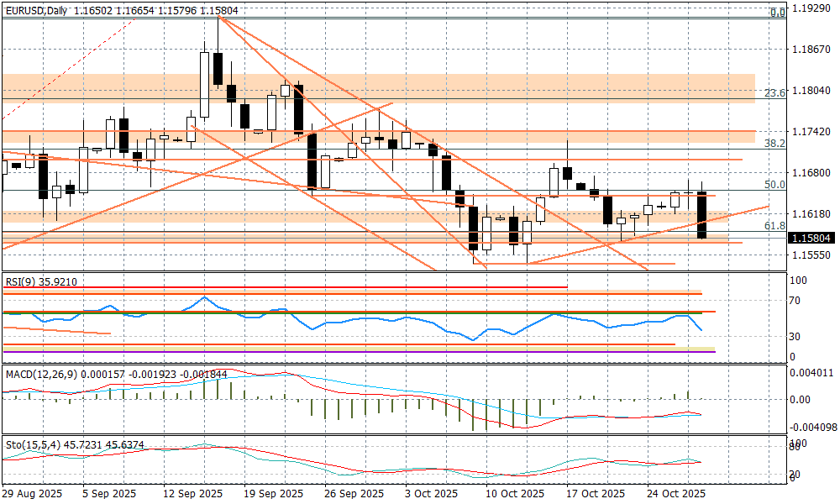
Task: Click the current price tag 1.15804
Action: click(811, 239)
